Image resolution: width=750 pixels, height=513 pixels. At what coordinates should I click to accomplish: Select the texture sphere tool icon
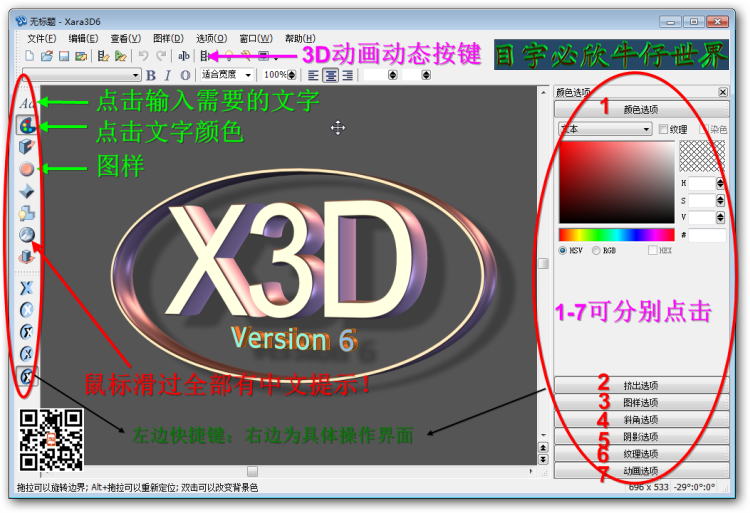[x=26, y=235]
